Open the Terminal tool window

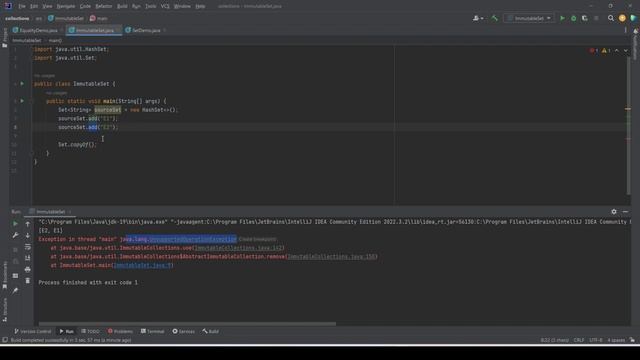point(152,331)
